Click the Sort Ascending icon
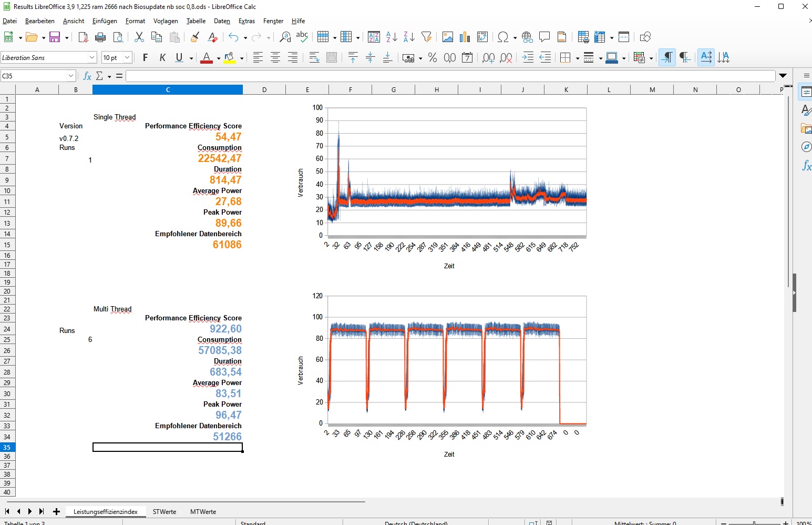Viewport: 812px width, 525px height. click(x=392, y=37)
